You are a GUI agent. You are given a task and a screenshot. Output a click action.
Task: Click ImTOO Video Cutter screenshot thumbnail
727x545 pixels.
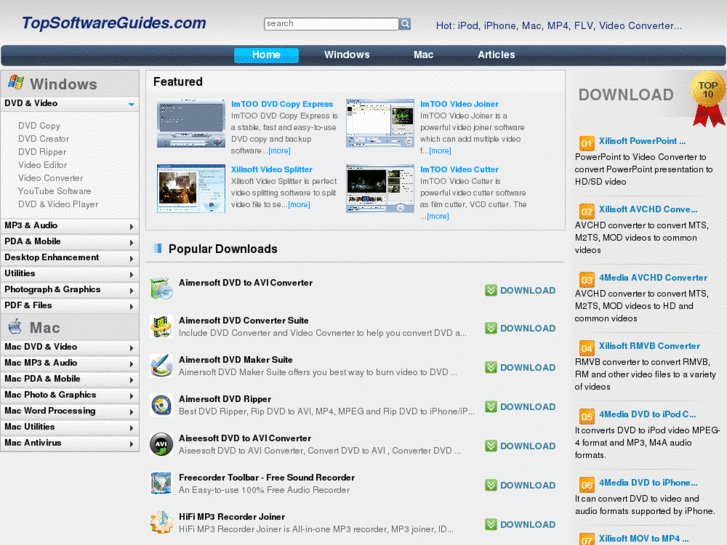click(380, 189)
